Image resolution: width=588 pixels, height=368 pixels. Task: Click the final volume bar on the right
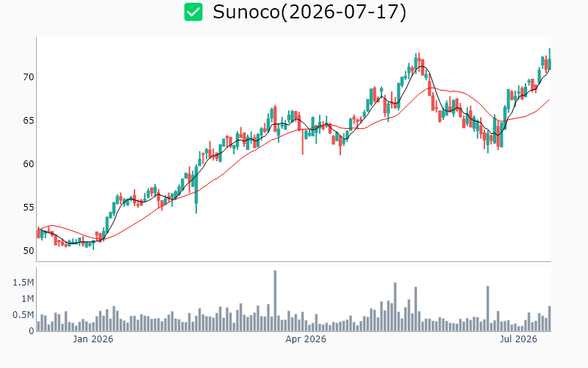[x=550, y=319]
